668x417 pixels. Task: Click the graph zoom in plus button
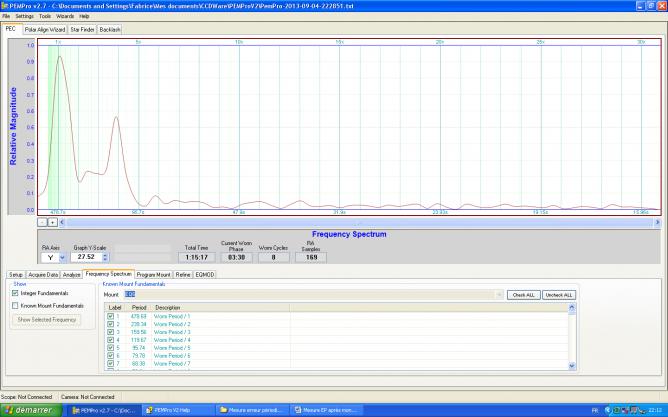[52, 222]
